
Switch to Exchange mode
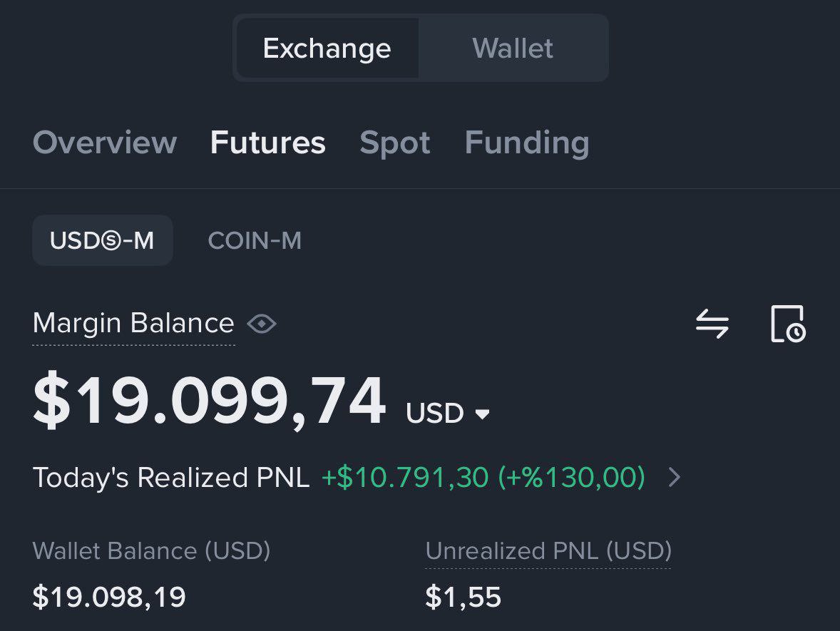[x=327, y=48]
